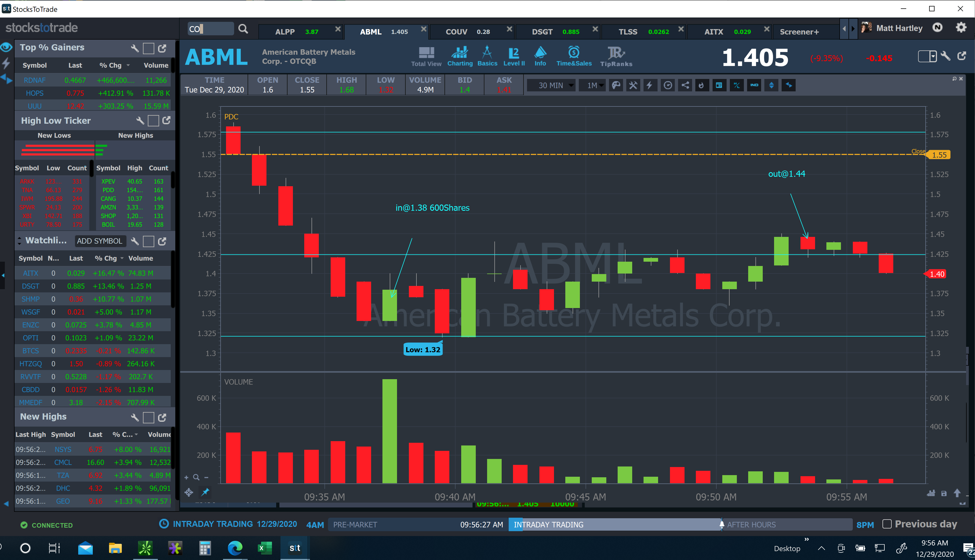Expand Watchlist selector arrows

click(19, 241)
